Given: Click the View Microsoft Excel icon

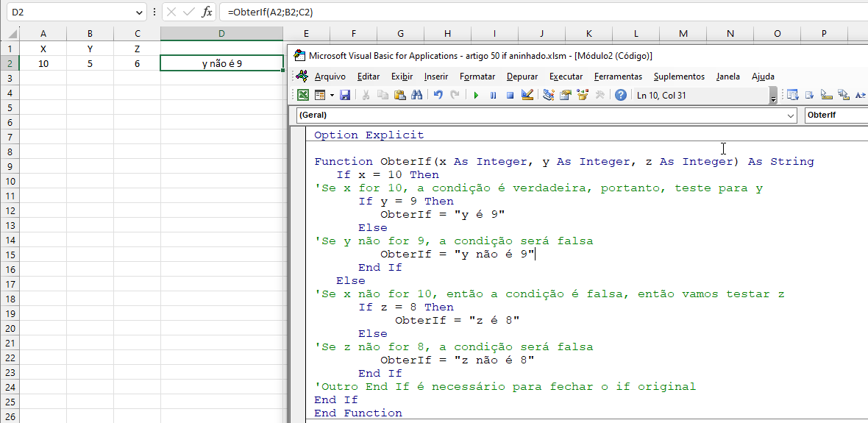Looking at the screenshot, I should (x=303, y=95).
